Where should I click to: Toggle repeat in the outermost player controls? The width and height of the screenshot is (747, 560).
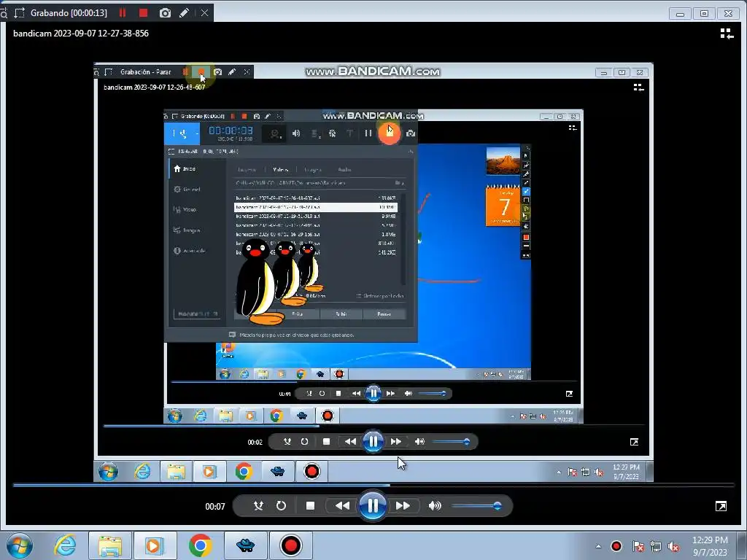(x=281, y=506)
